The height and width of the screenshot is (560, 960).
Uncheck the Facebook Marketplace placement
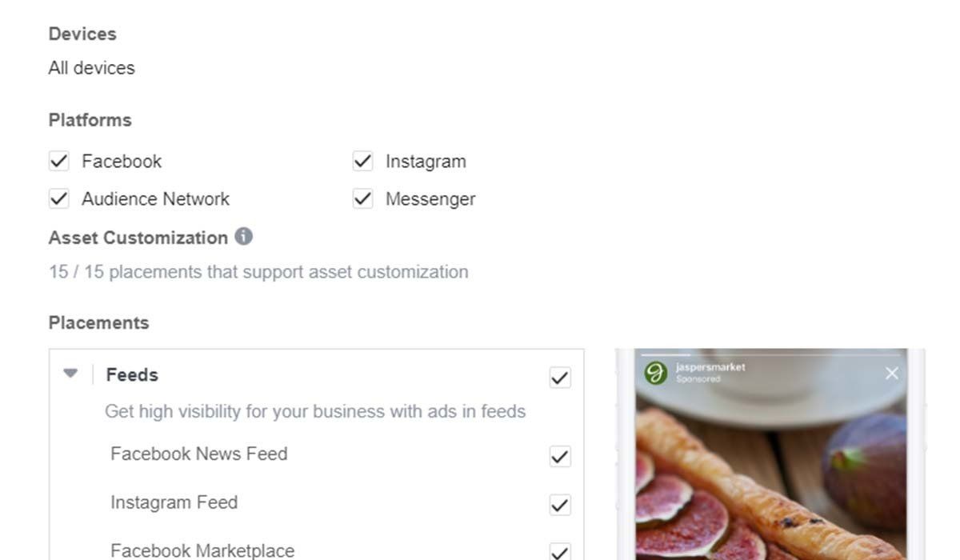pyautogui.click(x=560, y=551)
